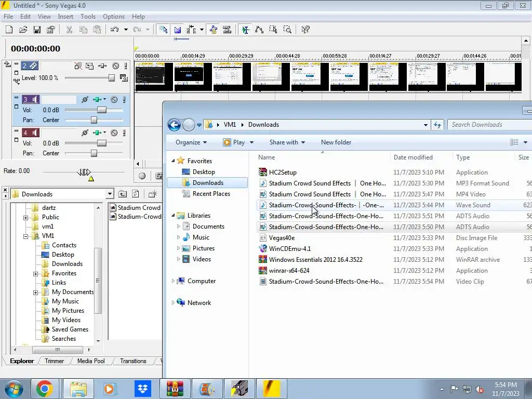Select the Vegas40e disc image file
532x399 pixels.
coord(282,238)
